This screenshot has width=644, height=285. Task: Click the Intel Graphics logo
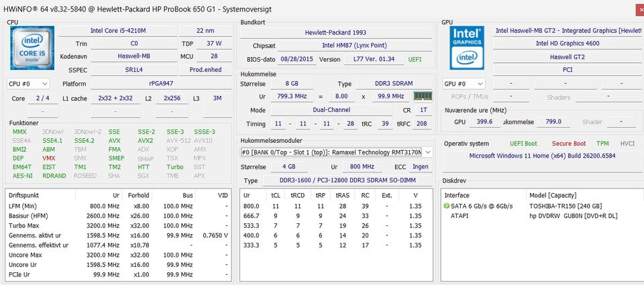click(466, 48)
